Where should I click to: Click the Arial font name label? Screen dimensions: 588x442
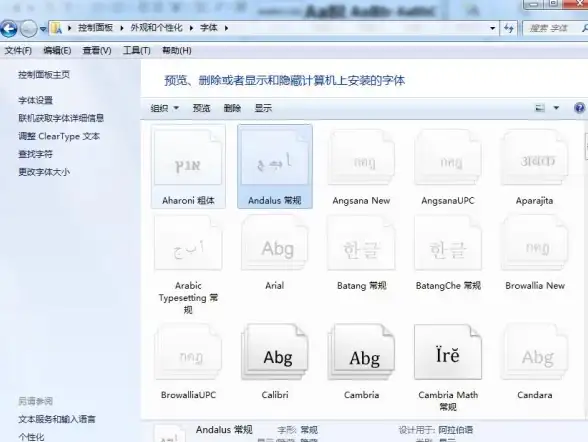(x=274, y=286)
